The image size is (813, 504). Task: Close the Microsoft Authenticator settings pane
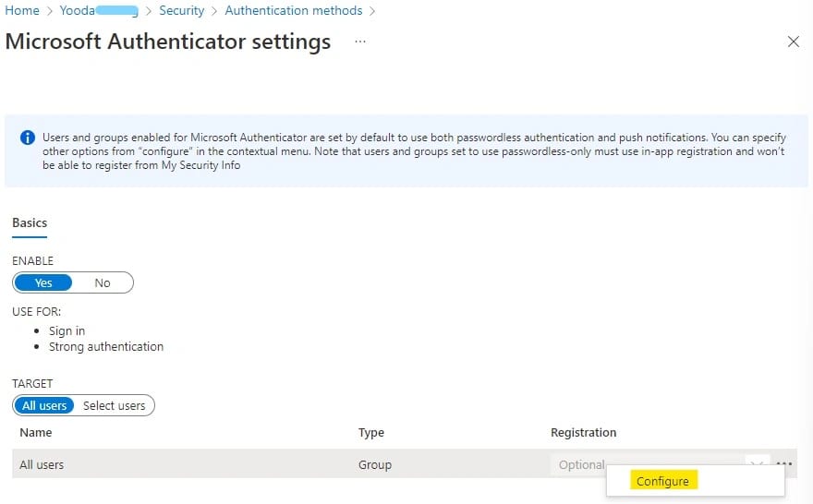(793, 42)
